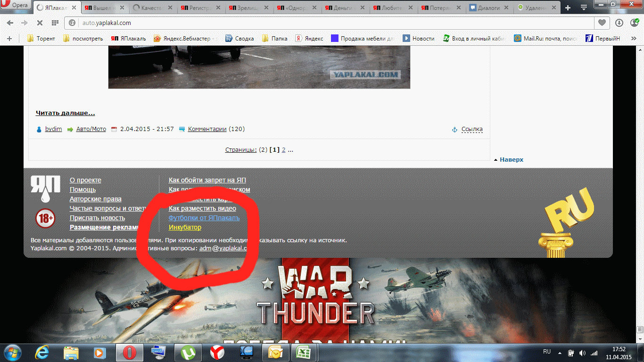The height and width of the screenshot is (362, 644).
Task: Open a new browser tab
Action: point(568,8)
